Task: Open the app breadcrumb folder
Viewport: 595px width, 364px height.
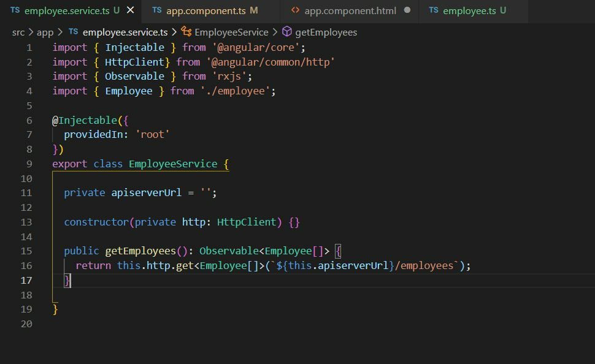Action: tap(45, 32)
